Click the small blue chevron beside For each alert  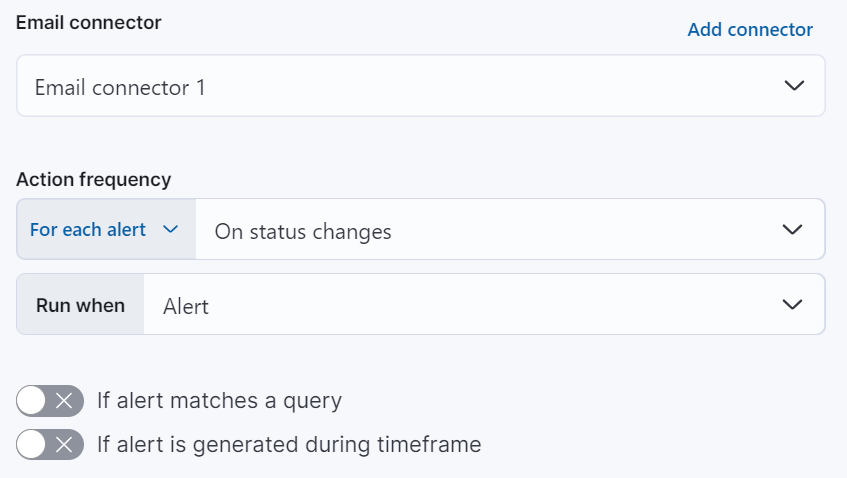pyautogui.click(x=170, y=230)
